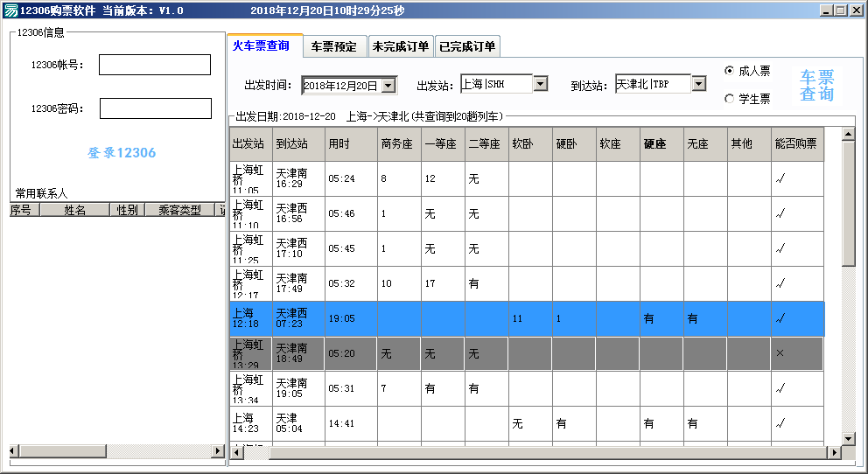The image size is (868, 474).
Task: Click 商务座 value 7 in 05:31 row
Action: pyautogui.click(x=383, y=388)
